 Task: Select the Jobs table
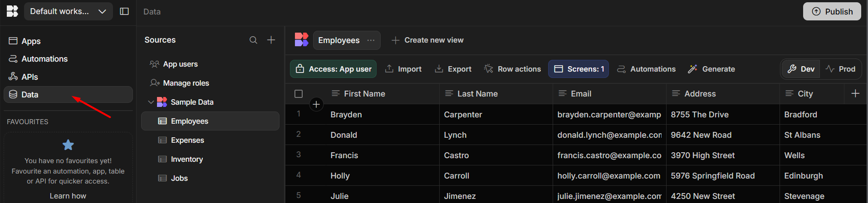click(210, 178)
